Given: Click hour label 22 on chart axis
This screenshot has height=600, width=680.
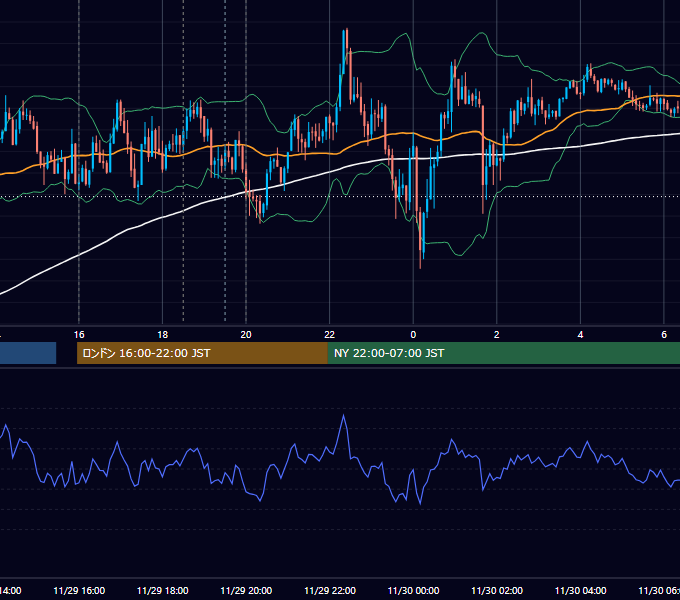Looking at the screenshot, I should click(330, 335).
